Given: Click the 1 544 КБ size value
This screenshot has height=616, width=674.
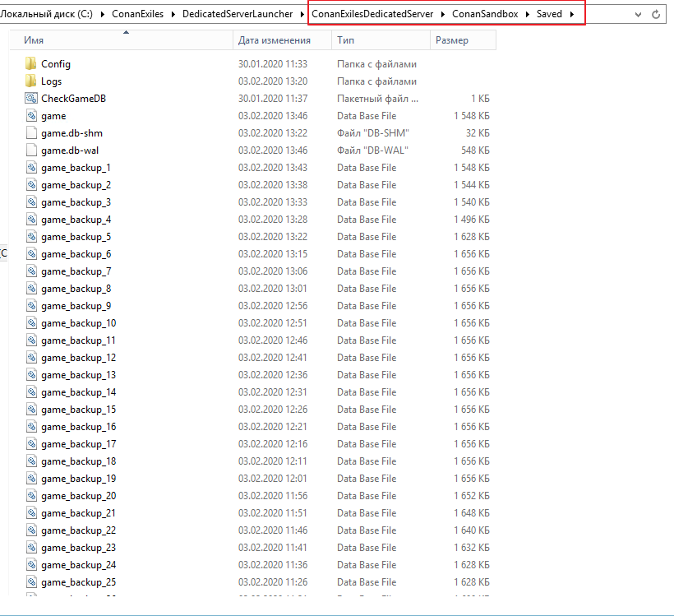Looking at the screenshot, I should click(472, 184).
